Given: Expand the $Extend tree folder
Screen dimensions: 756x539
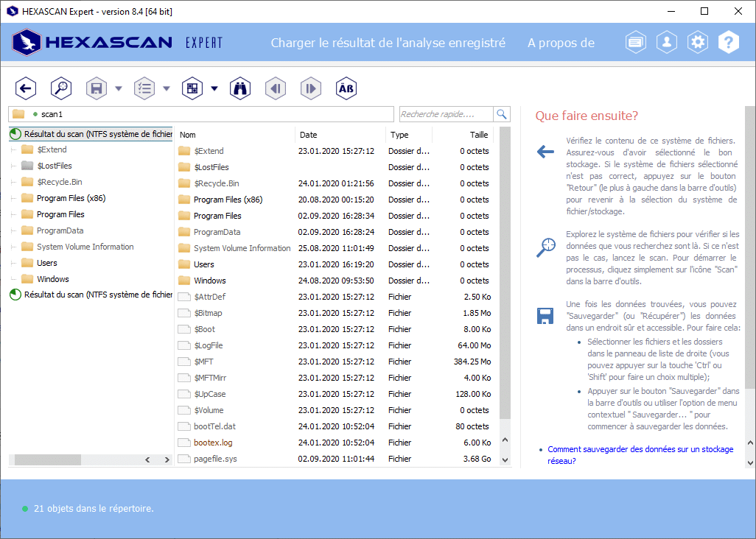Looking at the screenshot, I should coord(13,149).
